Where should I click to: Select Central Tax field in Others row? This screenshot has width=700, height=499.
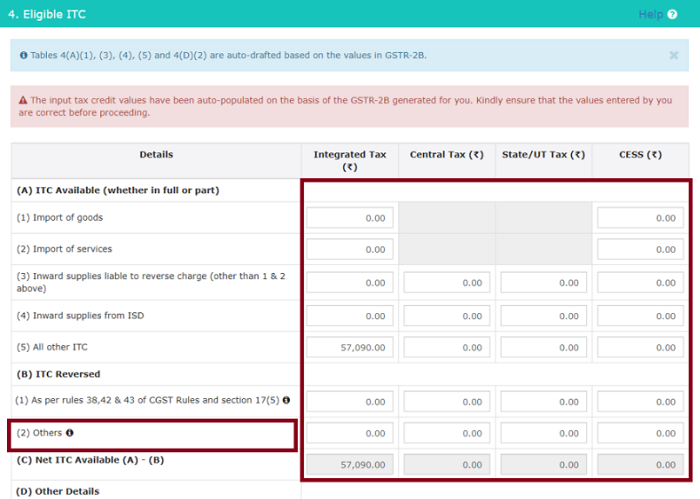point(446,434)
